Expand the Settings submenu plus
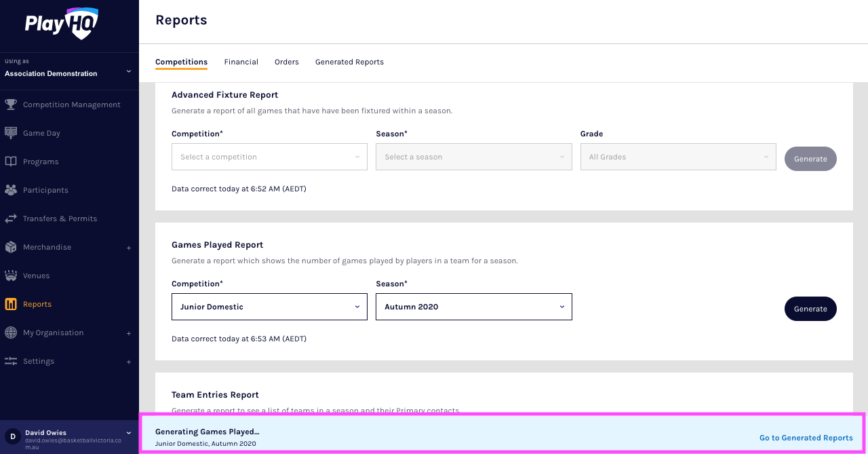 coord(129,362)
